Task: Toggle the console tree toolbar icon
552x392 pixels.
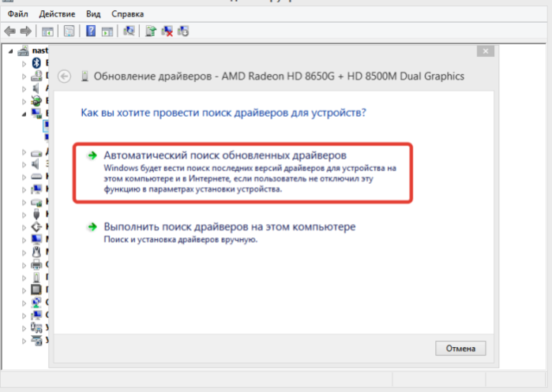Action: point(47,32)
